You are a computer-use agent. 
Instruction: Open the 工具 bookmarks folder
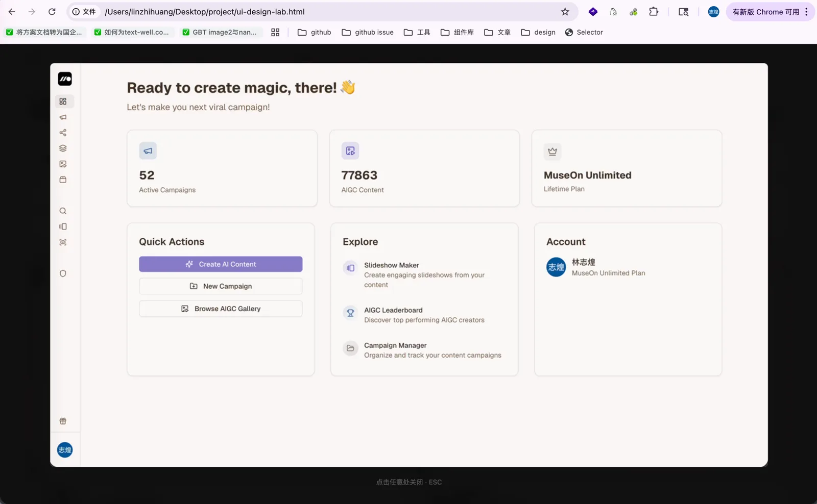tap(417, 32)
